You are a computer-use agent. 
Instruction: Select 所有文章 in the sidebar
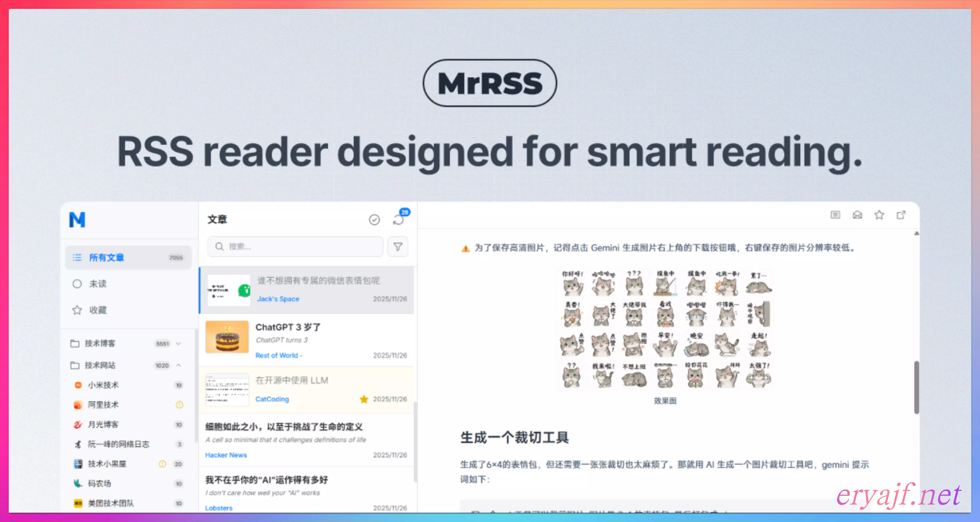point(106,258)
